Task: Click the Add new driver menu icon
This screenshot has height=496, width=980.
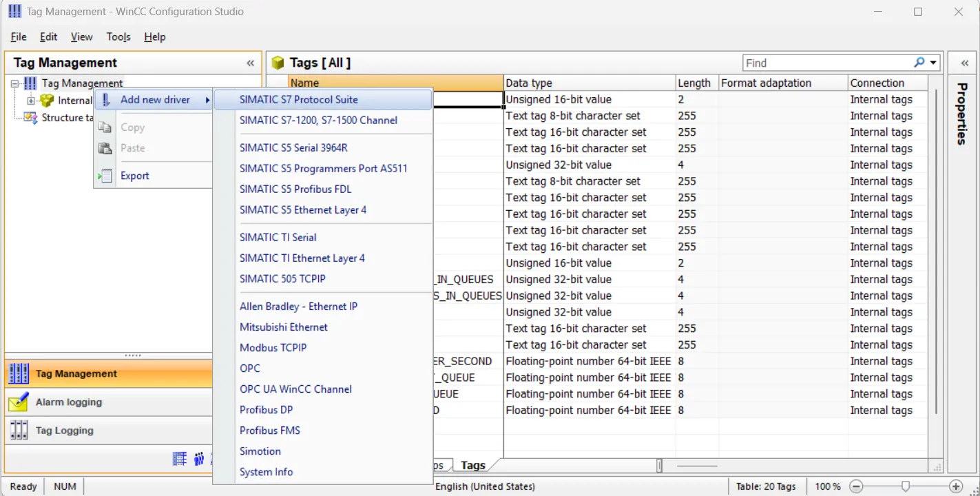Action: point(106,100)
